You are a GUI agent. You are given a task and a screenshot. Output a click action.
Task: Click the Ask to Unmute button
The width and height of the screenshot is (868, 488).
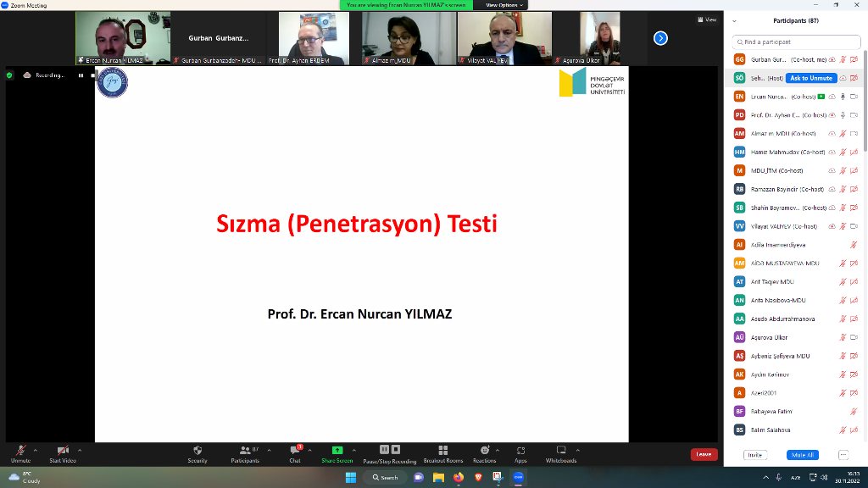pos(810,78)
